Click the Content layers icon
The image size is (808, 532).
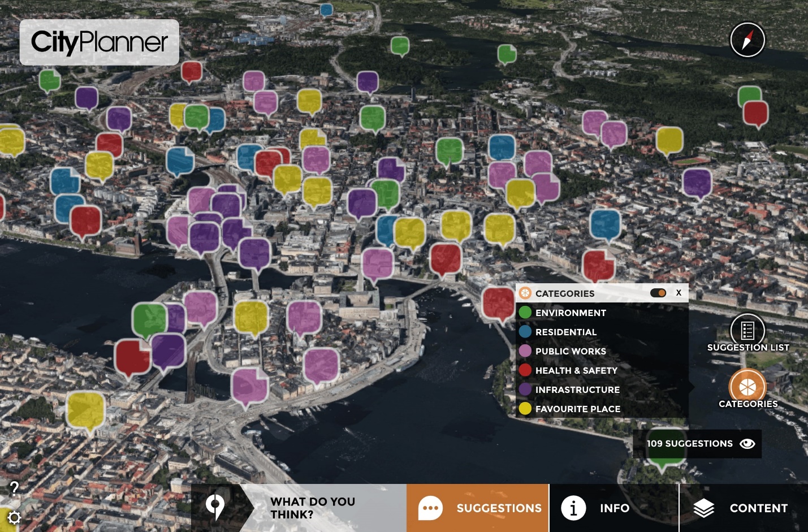[x=703, y=508]
